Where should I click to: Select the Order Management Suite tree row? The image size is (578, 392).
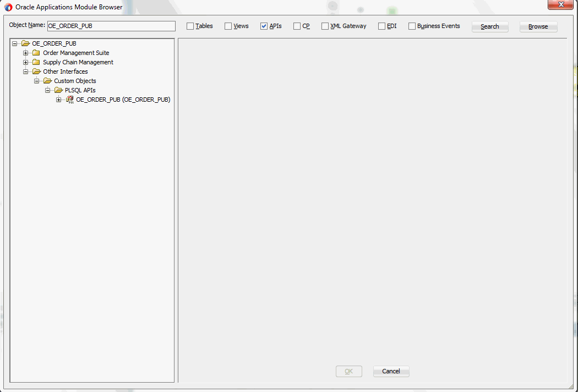pos(76,53)
